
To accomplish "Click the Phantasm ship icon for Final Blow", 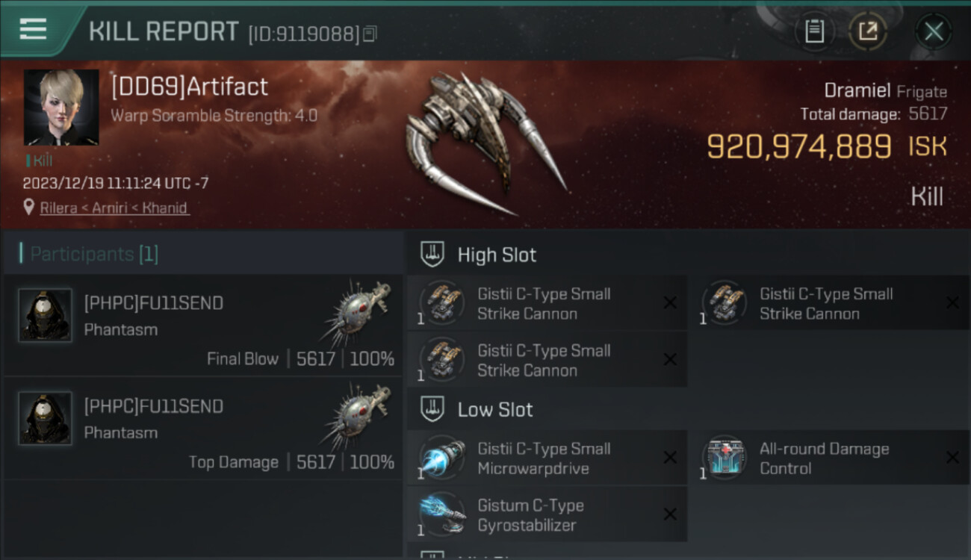I will click(357, 314).
